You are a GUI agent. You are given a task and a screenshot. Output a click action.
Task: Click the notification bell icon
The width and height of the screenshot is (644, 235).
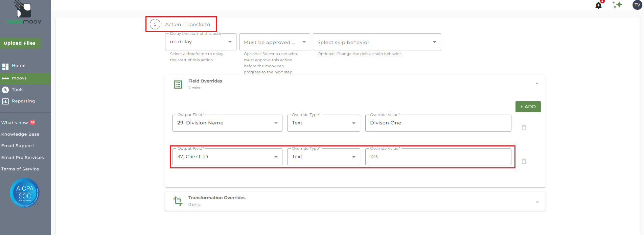tap(598, 5)
